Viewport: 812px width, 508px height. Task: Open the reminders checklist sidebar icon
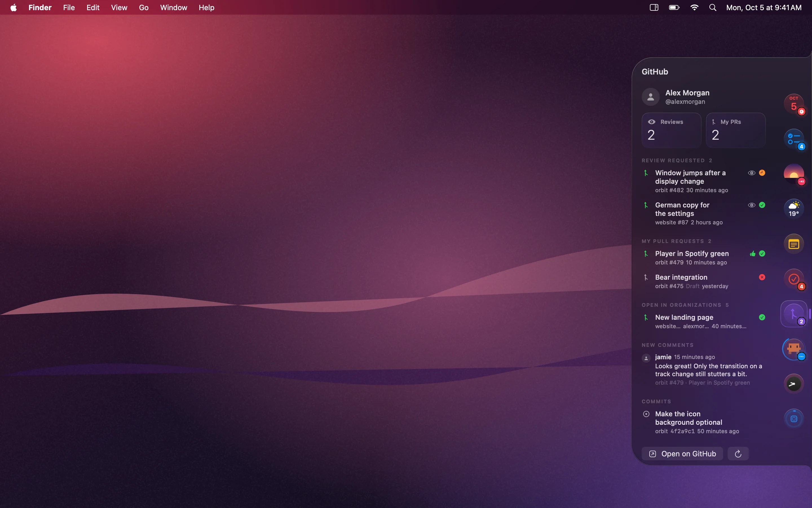794,139
